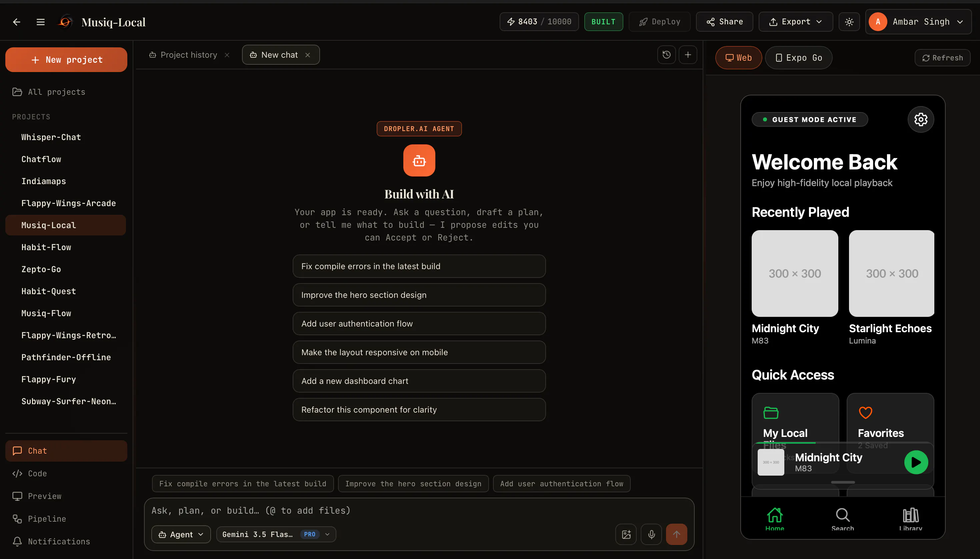Viewport: 980px width, 559px height.
Task: Open the Gemini 3.5 Flash model dropdown
Action: [276, 534]
